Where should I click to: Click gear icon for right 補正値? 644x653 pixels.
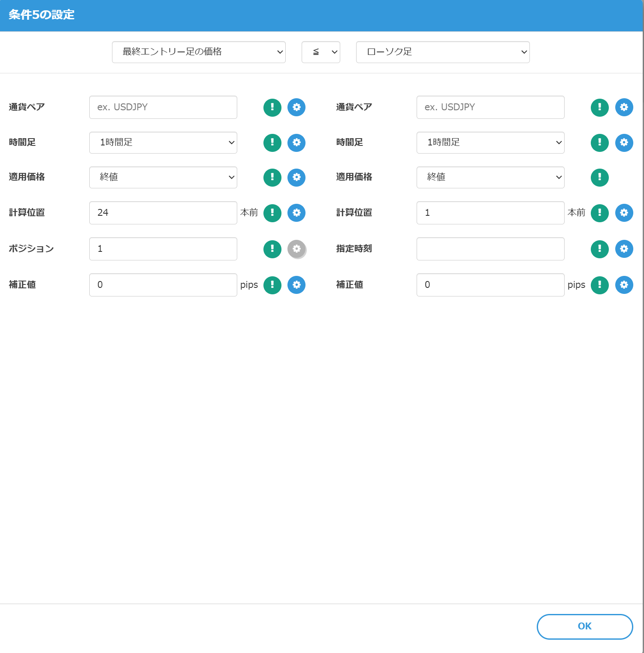click(624, 285)
